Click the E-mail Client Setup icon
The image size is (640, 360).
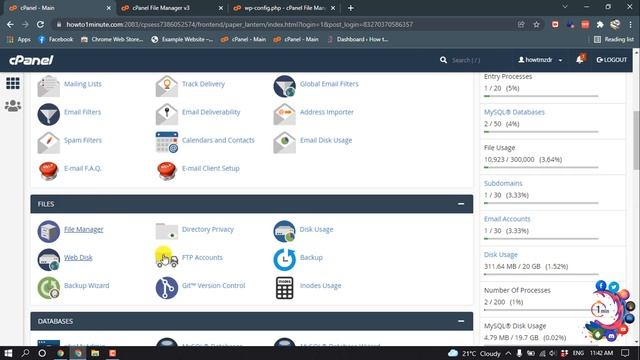pos(167,170)
